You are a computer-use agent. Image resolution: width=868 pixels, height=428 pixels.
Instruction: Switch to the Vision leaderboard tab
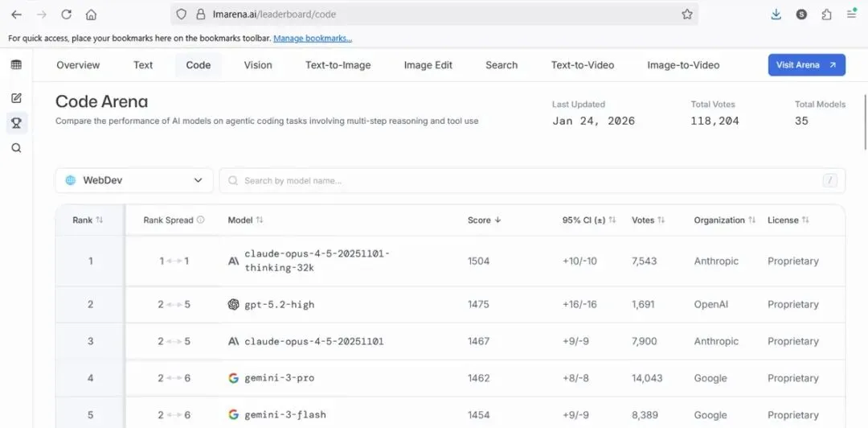(258, 65)
